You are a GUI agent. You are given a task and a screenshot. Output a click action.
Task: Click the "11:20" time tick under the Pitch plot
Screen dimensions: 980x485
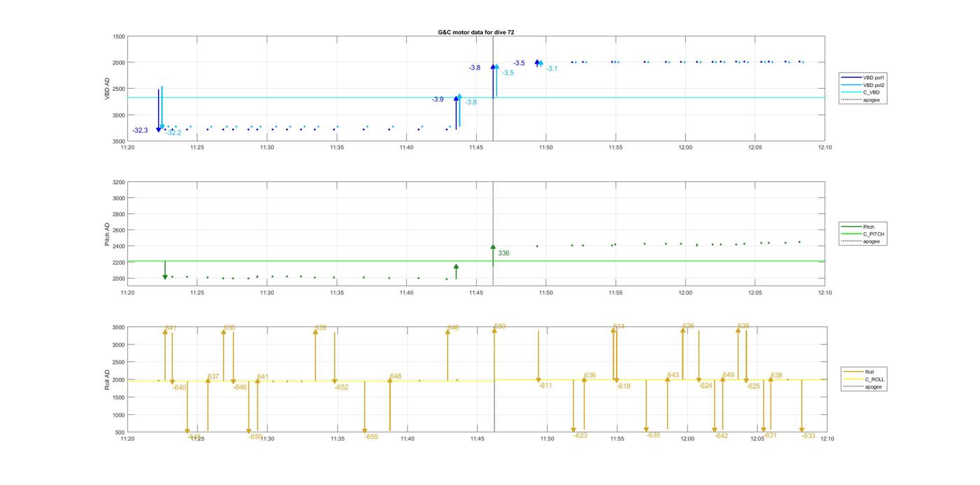pyautogui.click(x=127, y=293)
